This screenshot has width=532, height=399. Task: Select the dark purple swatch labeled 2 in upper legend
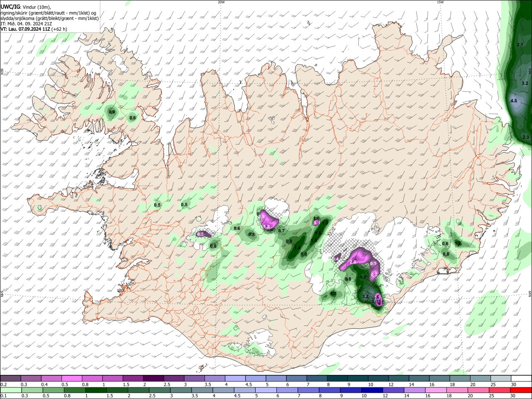click(153, 378)
